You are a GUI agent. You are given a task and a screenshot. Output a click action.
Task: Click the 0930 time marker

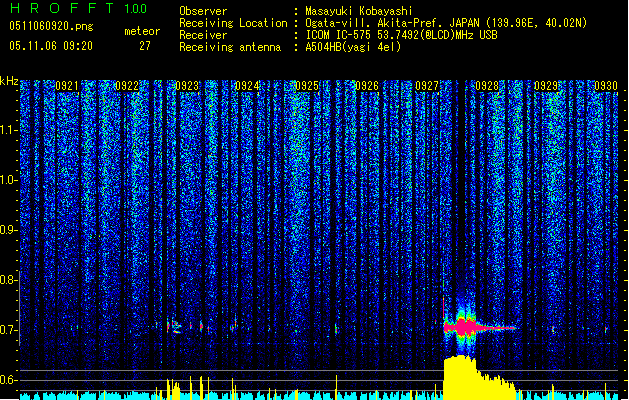pyautogui.click(x=606, y=86)
